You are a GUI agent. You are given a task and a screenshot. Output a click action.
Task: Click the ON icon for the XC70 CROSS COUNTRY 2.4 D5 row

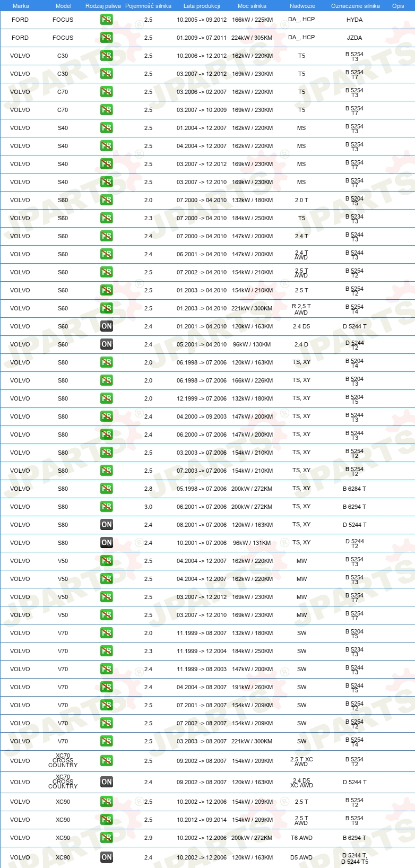point(107,782)
